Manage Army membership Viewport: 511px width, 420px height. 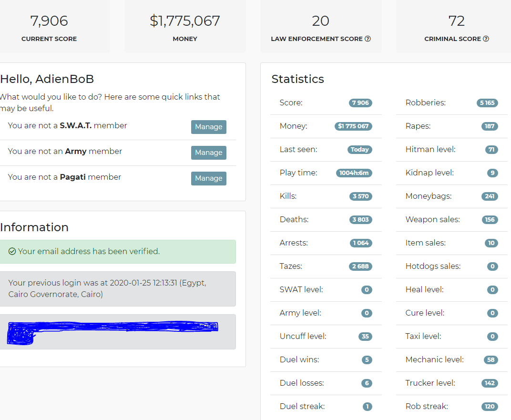coord(209,153)
